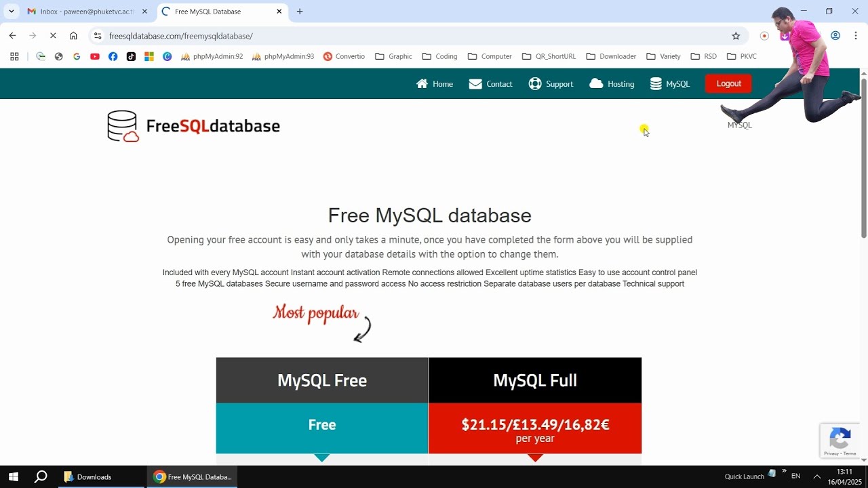
Task: Open the Computer bookmarks folder
Action: 490,56
